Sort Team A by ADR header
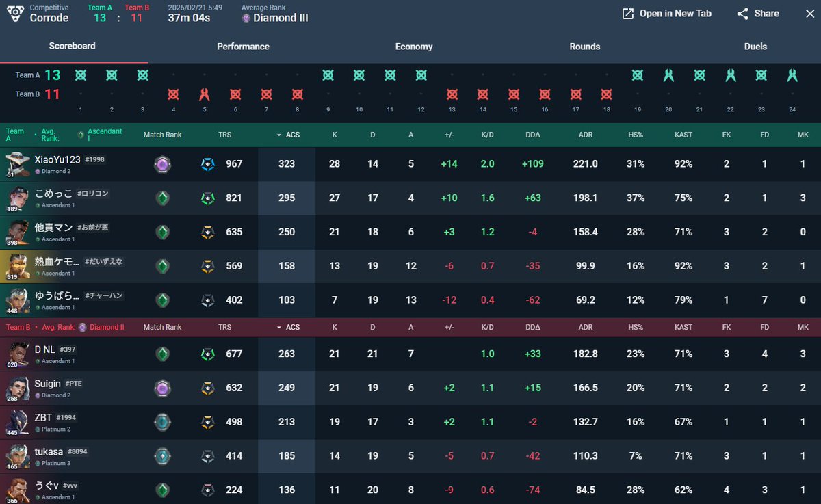The width and height of the screenshot is (821, 504). (x=586, y=135)
